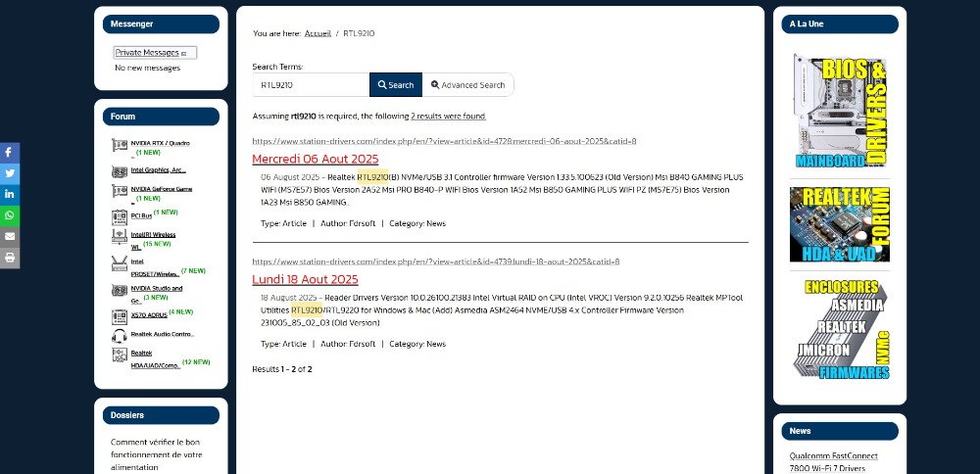Click highlighted RTL9210 in the 18 August result
This screenshot has height=474, width=980.
coord(307,309)
